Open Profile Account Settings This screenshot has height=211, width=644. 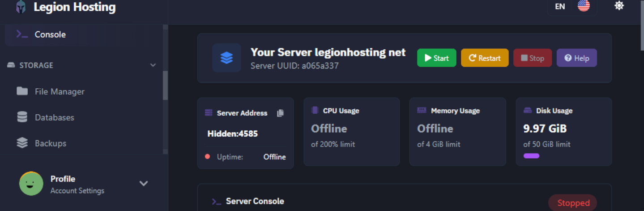[x=77, y=185]
